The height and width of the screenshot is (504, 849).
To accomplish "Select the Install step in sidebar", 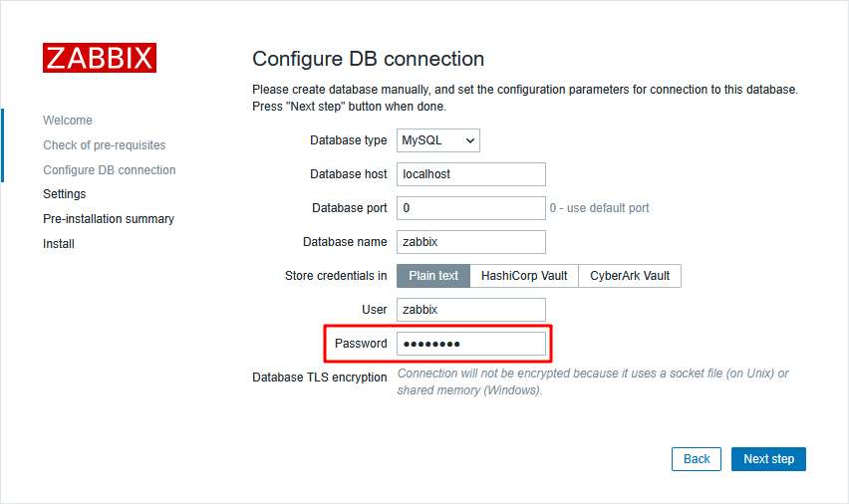I will pyautogui.click(x=59, y=244).
